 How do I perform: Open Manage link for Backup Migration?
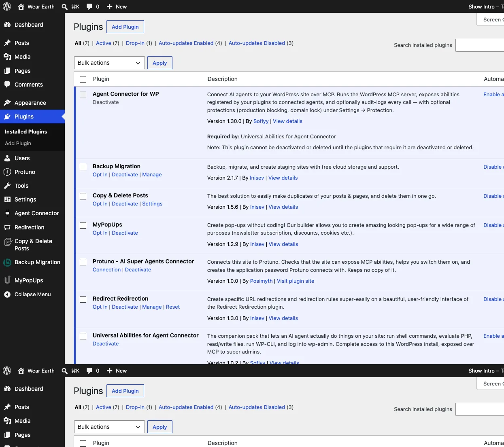[152, 174]
